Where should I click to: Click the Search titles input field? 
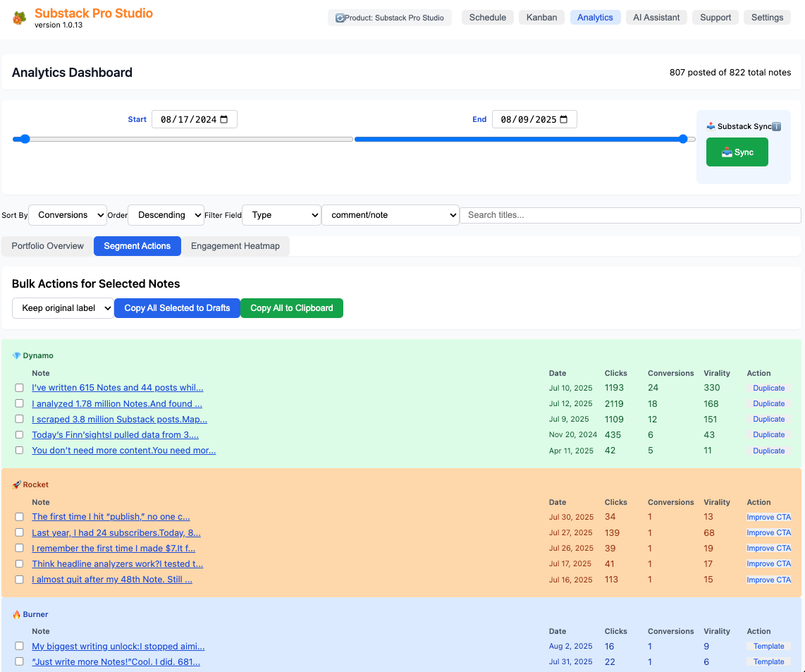tap(630, 215)
